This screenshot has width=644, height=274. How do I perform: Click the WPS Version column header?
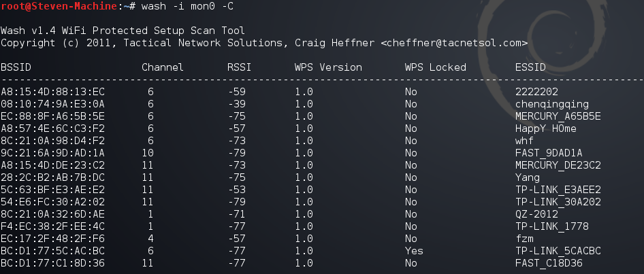click(x=328, y=67)
